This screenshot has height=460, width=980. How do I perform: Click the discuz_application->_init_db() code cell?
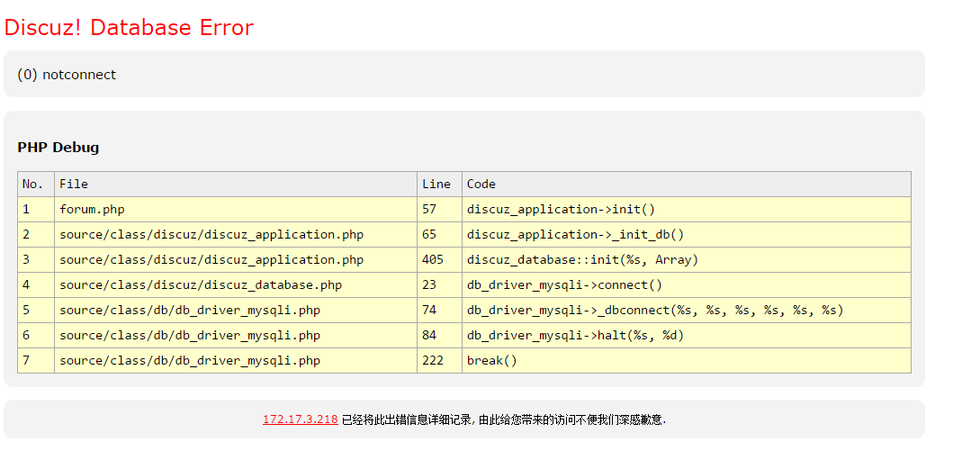[575, 235]
